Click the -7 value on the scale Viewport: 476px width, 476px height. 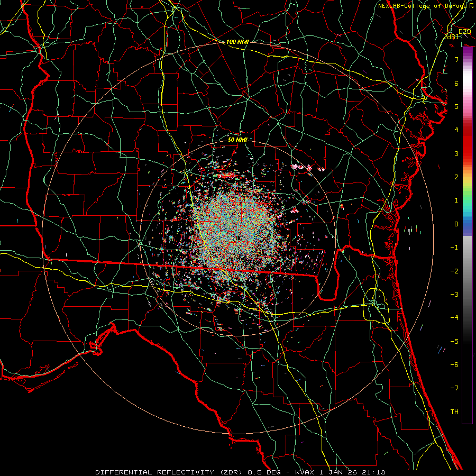pyautogui.click(x=454, y=388)
